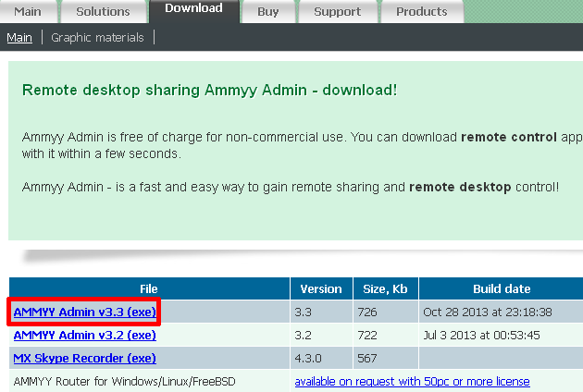The height and width of the screenshot is (392, 583).
Task: Open the Graphic materials submenu link
Action: click(97, 38)
